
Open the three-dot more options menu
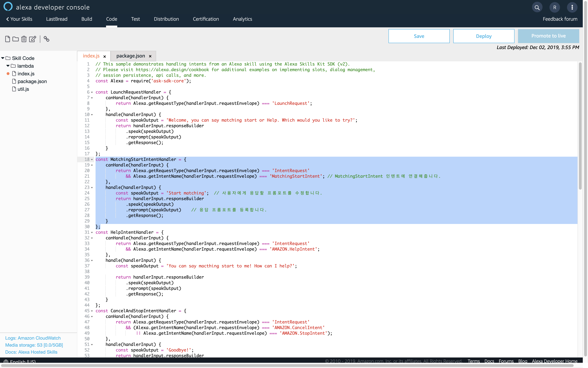(x=572, y=8)
